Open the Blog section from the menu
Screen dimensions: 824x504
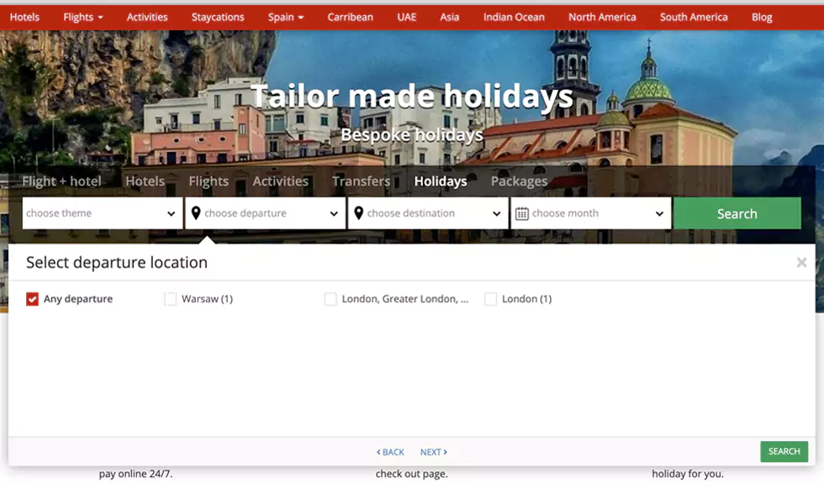(761, 17)
